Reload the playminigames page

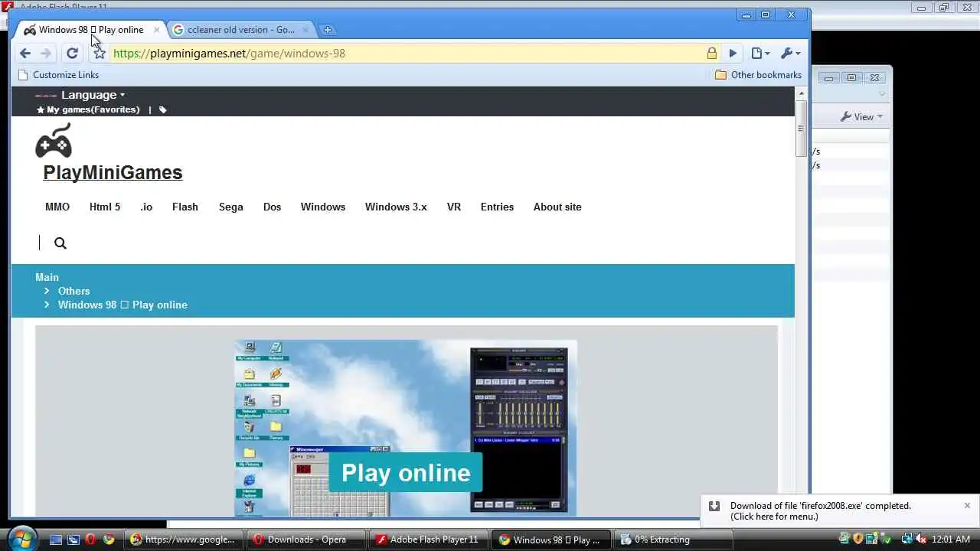[x=72, y=53]
